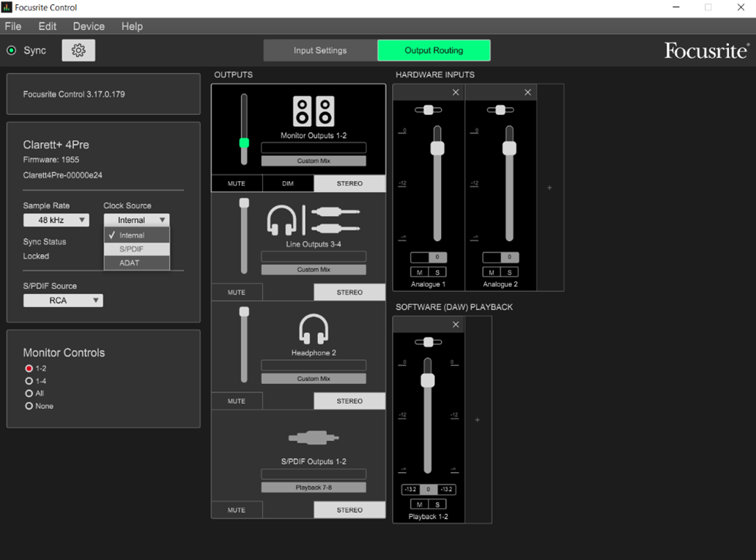Open Custom Mix source for Monitor Outputs 1-2
Viewport: 756px width, 560px height.
tap(314, 161)
